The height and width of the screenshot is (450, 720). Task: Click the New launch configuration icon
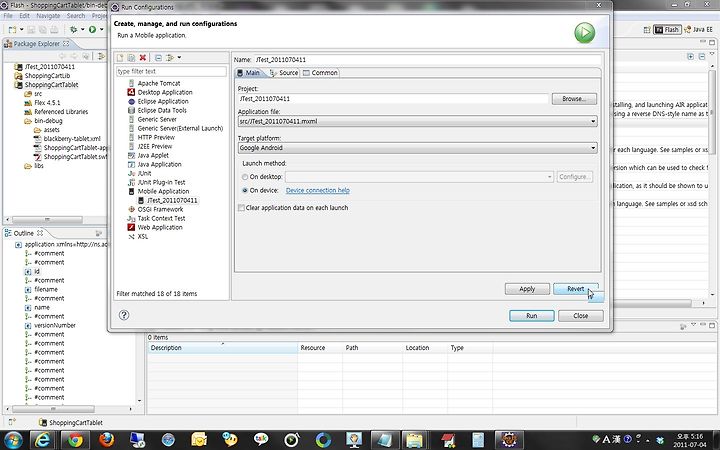[x=120, y=58]
